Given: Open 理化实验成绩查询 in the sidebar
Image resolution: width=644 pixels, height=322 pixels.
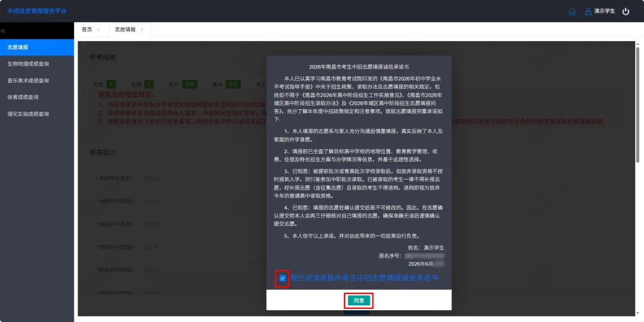Looking at the screenshot, I should coord(37,114).
